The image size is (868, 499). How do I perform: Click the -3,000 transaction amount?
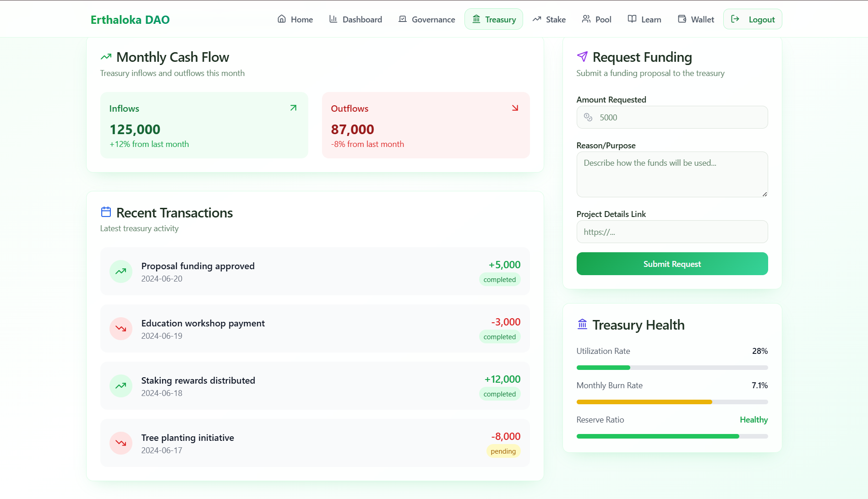coord(506,322)
